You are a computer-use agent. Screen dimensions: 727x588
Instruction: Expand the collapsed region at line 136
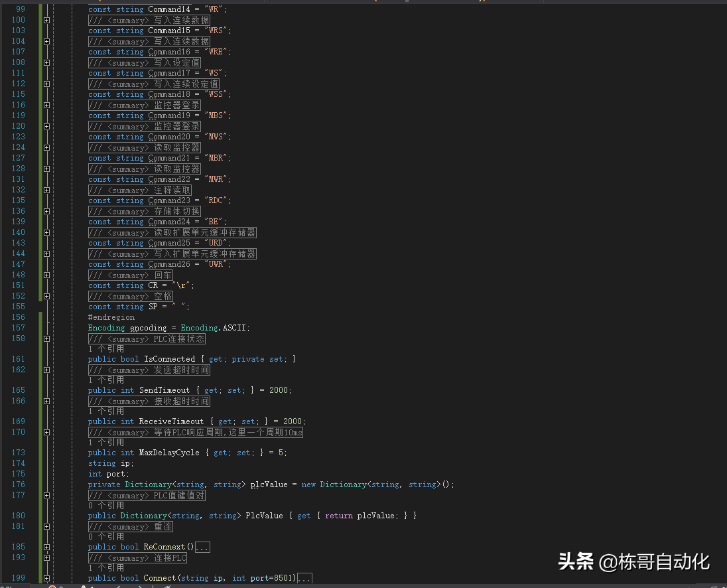point(46,212)
